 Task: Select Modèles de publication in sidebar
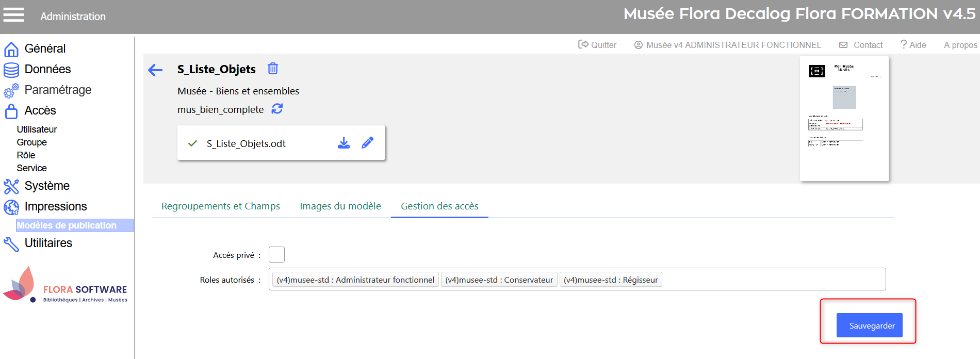(67, 225)
